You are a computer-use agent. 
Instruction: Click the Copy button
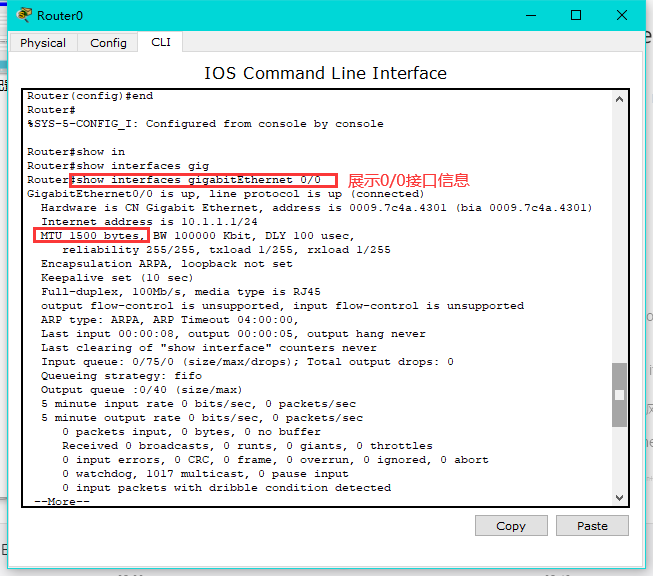[511, 526]
